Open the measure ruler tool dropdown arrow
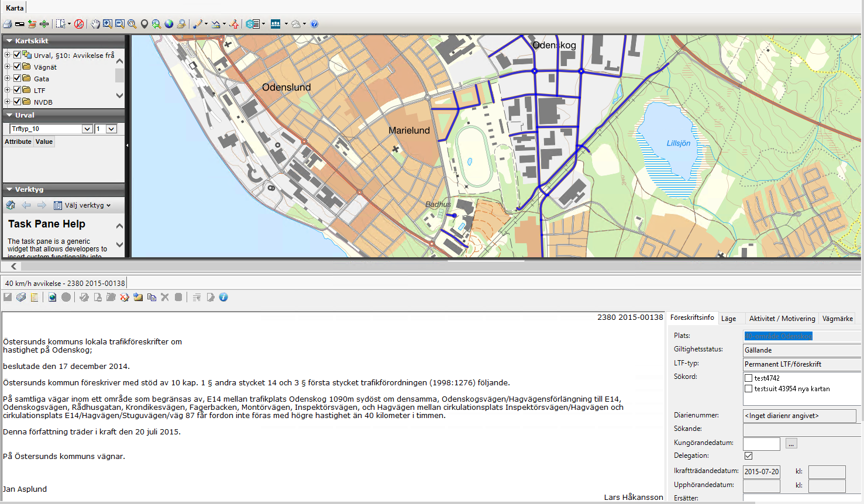Viewport: 864px width, 504px height. (x=225, y=24)
